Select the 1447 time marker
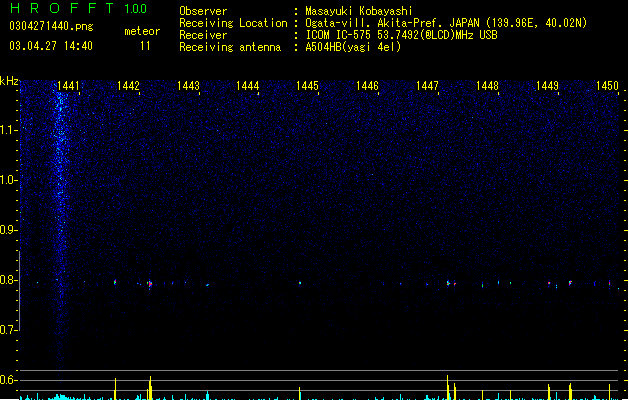This screenshot has width=629, height=400. click(427, 86)
